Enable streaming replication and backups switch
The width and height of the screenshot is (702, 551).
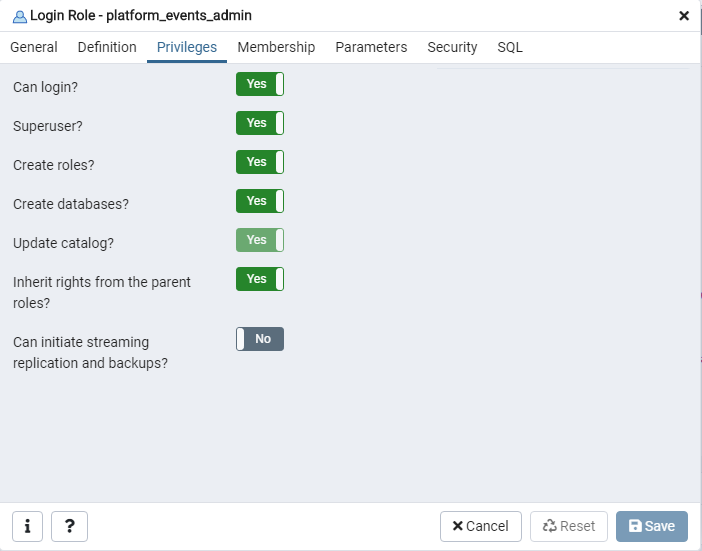[x=260, y=339]
